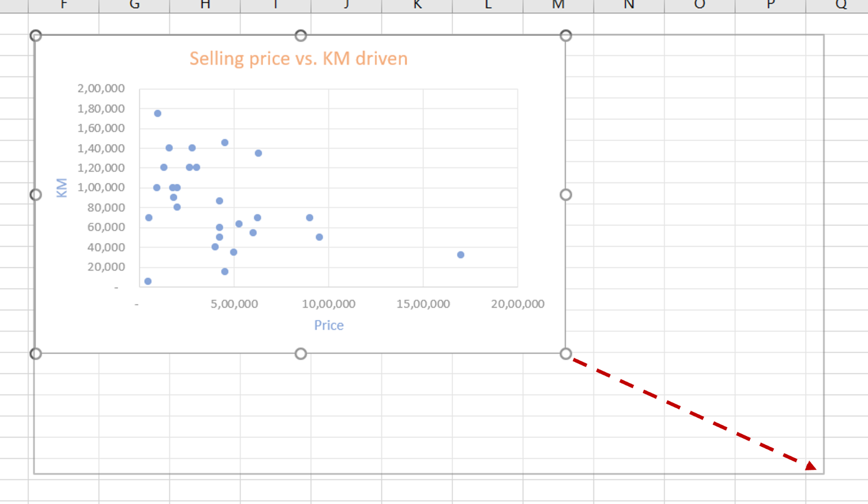Image resolution: width=868 pixels, height=504 pixels.
Task: Click the 1,60,000 vertical axis label
Action: click(x=101, y=128)
